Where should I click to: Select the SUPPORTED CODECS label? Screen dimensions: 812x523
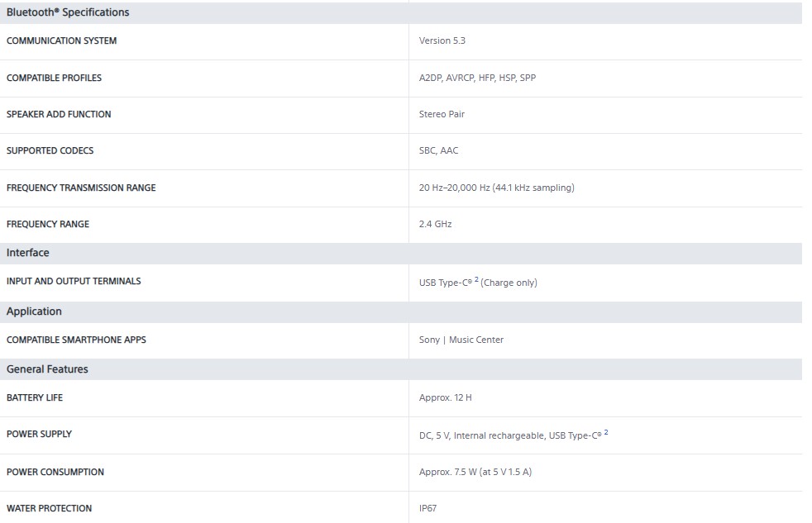click(50, 150)
